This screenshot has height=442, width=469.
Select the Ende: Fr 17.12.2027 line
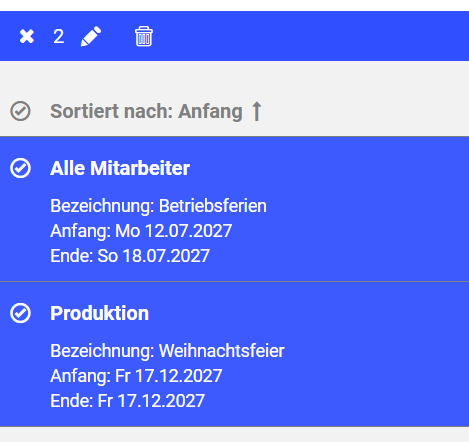(x=127, y=401)
